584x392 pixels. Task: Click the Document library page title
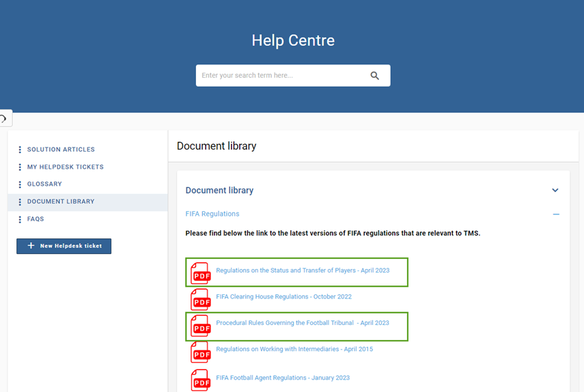click(x=217, y=146)
